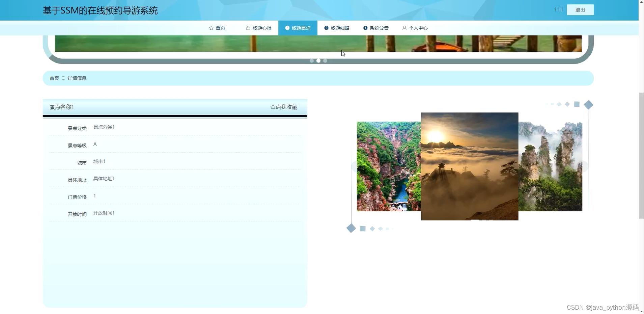The width and height of the screenshot is (644, 314).
Task: Select the second banner carousel dot
Action: pyautogui.click(x=318, y=61)
